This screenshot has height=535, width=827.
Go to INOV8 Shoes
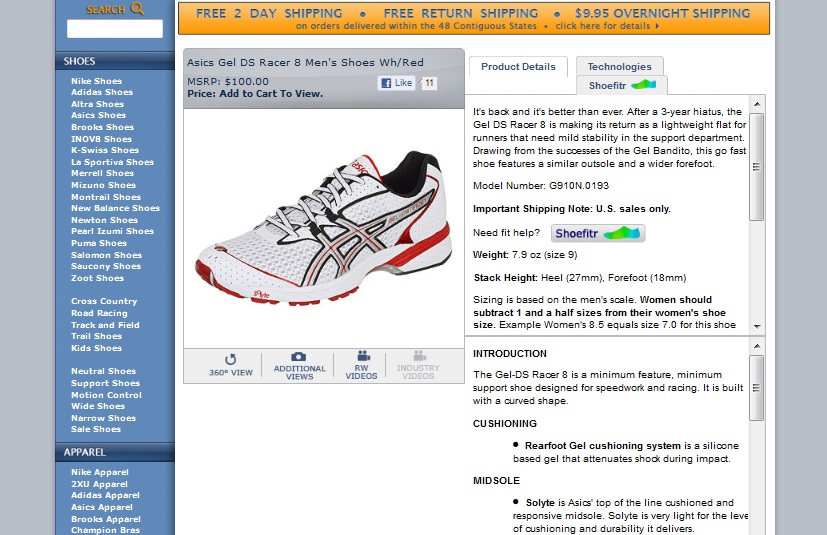(101, 139)
